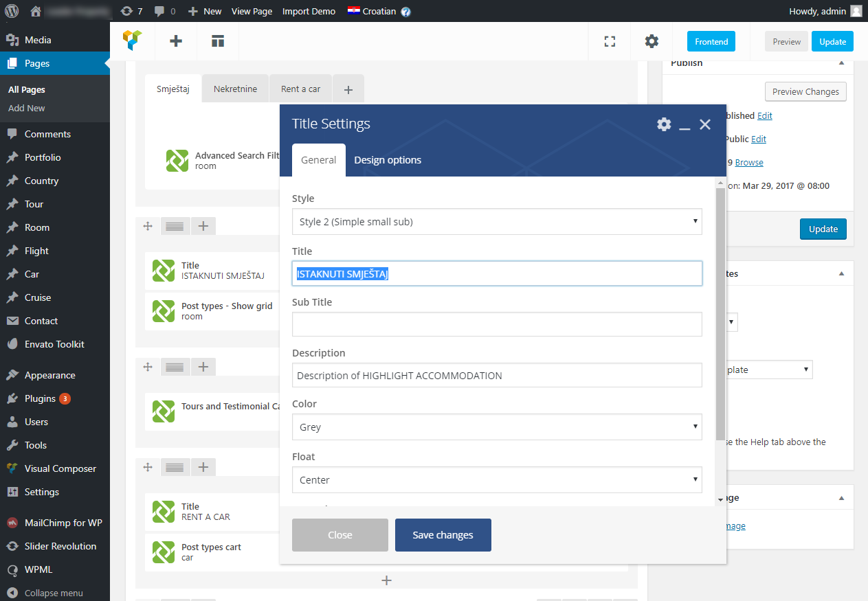Minimize the Title Settings dialog
This screenshot has width=868, height=601.
685,125
